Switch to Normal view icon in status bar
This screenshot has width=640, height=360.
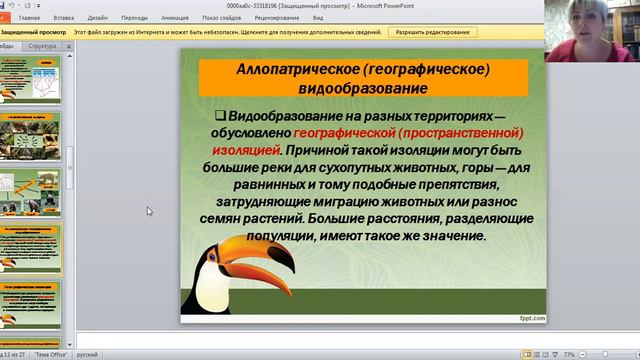click(x=527, y=355)
